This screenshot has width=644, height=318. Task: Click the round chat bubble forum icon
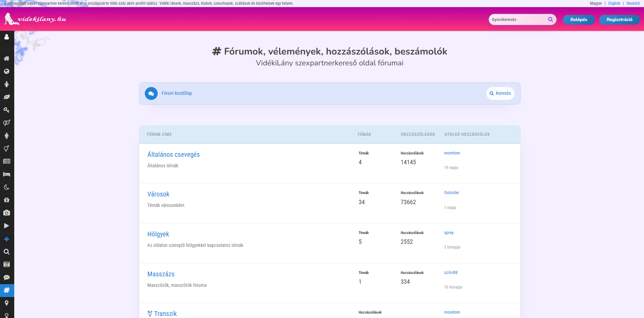151,93
